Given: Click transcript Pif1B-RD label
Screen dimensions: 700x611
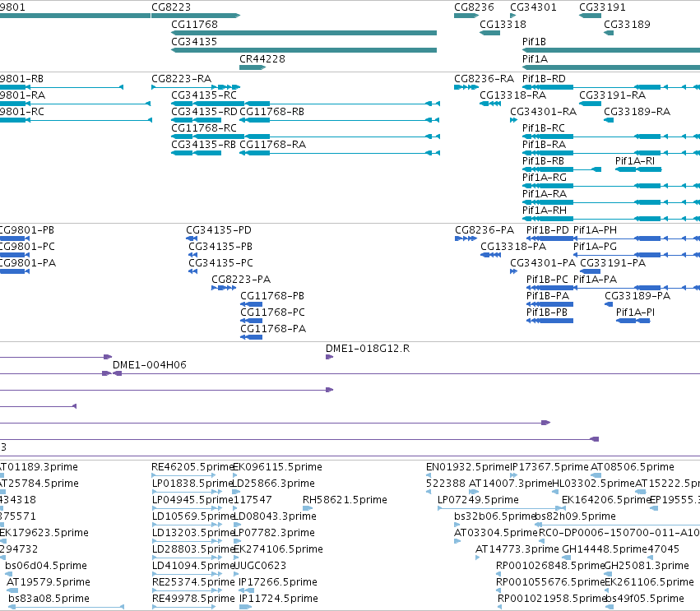Looking at the screenshot, I should click(544, 79).
